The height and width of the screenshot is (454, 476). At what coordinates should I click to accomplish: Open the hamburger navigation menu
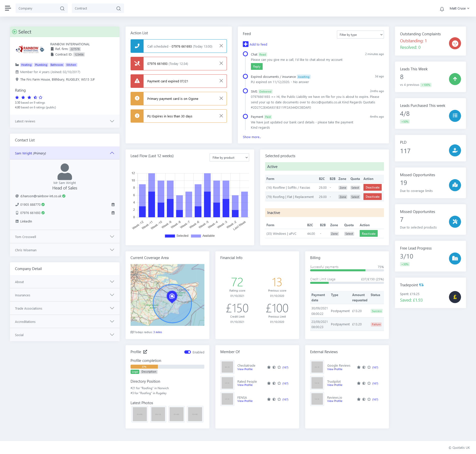[x=8, y=8]
